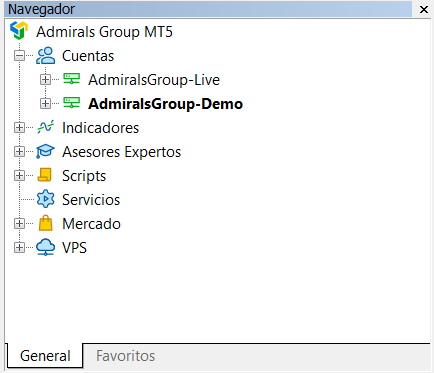
Task: Click the Servicios gear icon
Action: click(x=46, y=199)
